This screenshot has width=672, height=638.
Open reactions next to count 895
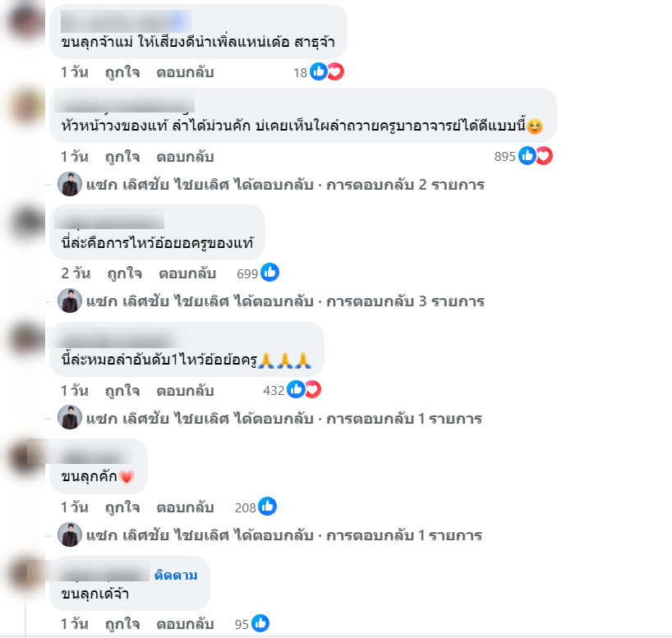536,155
